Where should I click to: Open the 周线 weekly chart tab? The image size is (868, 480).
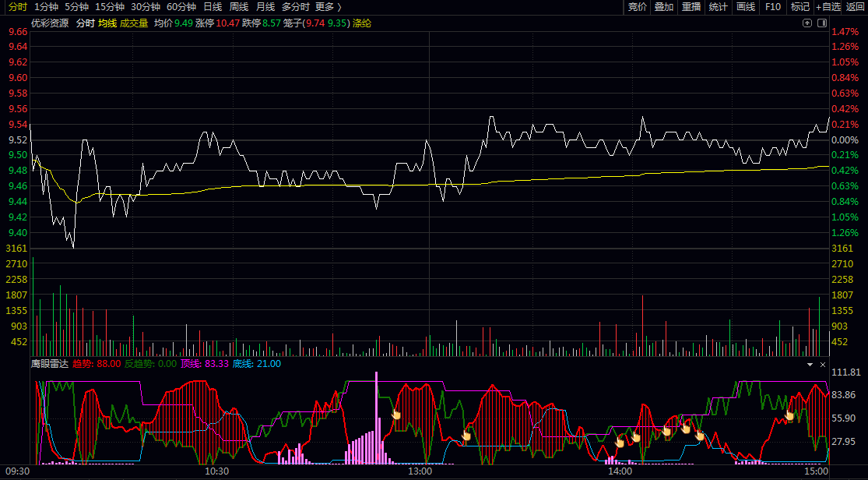click(239, 7)
